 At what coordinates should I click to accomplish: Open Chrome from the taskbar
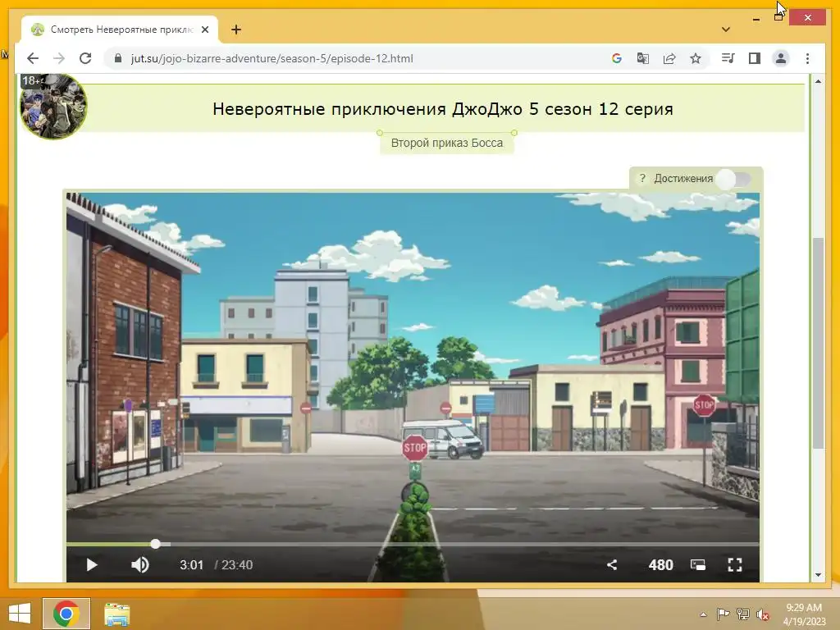tap(66, 614)
